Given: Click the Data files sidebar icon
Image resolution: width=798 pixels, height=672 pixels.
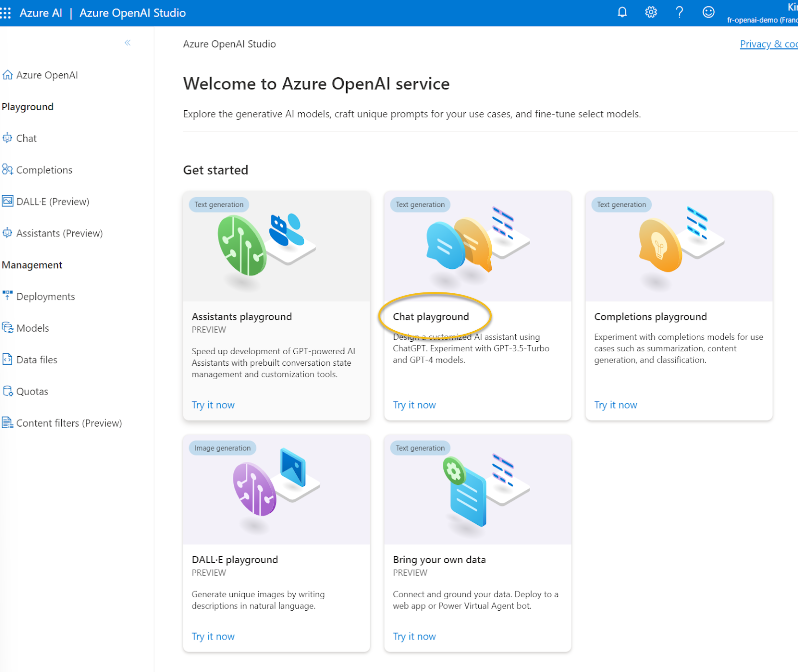Looking at the screenshot, I should tap(7, 359).
